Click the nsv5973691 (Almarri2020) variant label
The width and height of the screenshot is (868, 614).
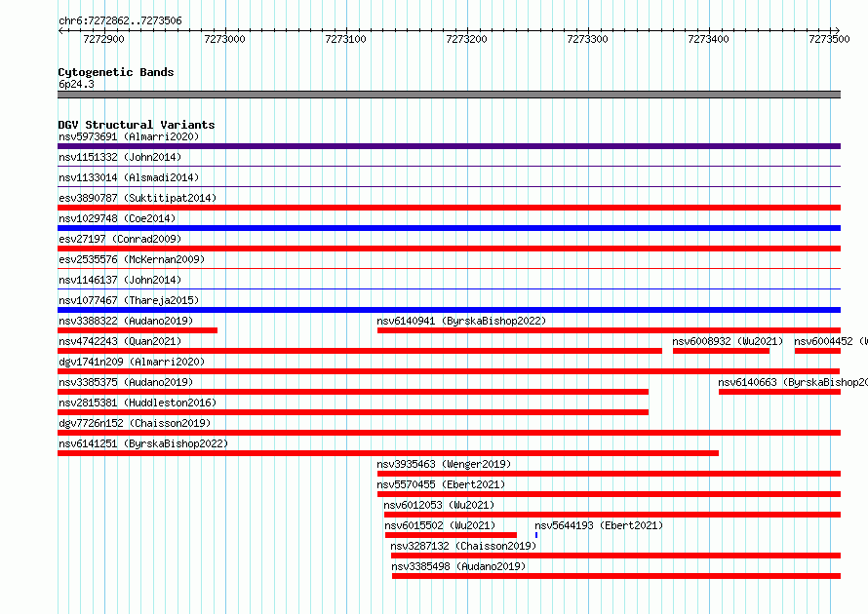(x=129, y=136)
